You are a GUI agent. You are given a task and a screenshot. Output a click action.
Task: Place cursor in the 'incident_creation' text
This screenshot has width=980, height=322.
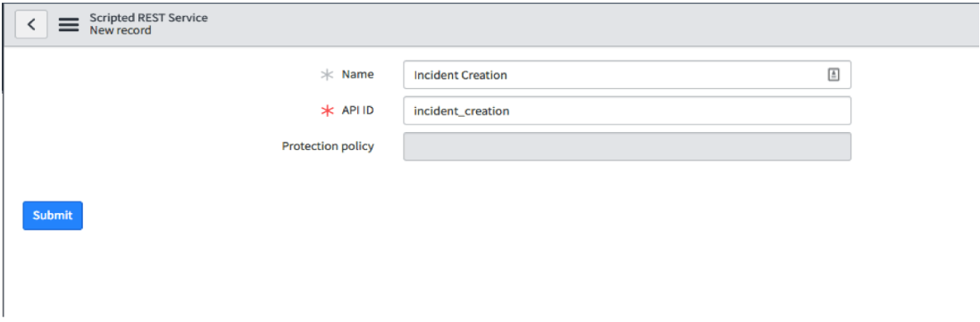point(462,111)
